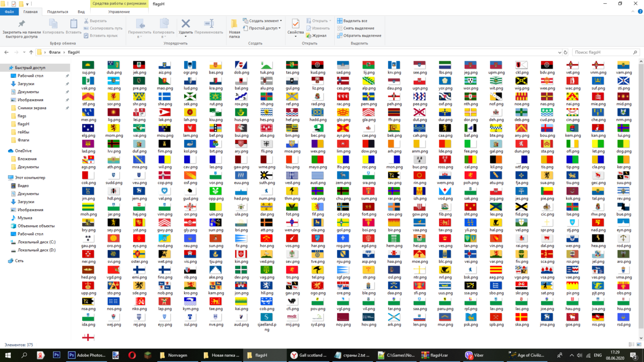
Task: Switch to the Поделиться ribbon tab
Action: click(57, 11)
